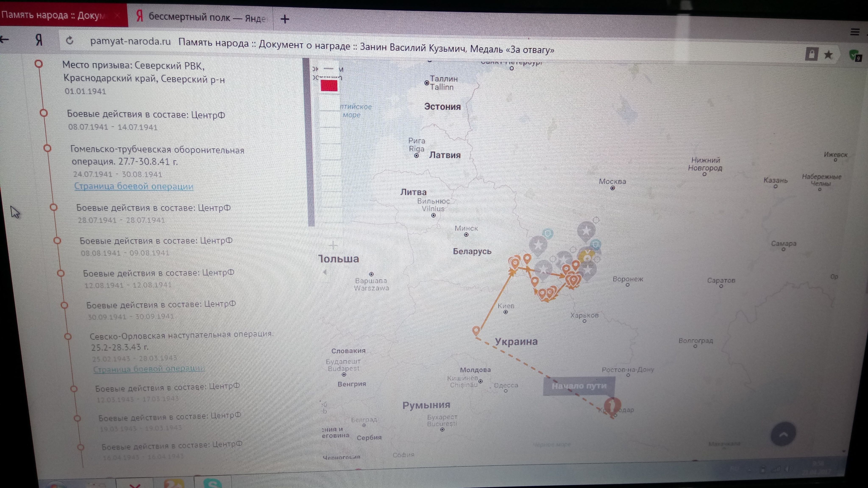
Task: Click the browser back arrow
Action: (5, 39)
